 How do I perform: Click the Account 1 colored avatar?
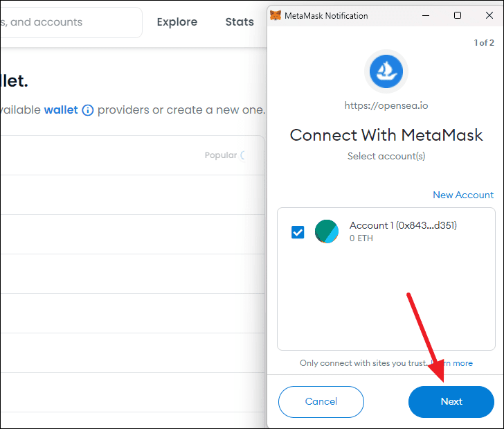coord(327,231)
